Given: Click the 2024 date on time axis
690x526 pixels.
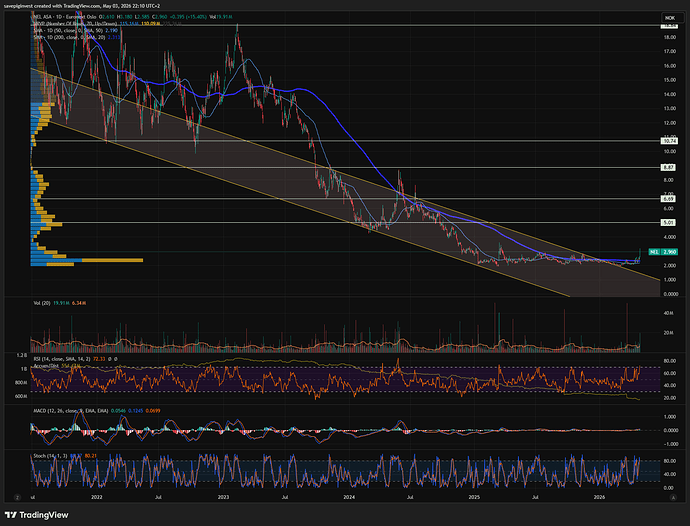Looking at the screenshot, I should coord(349,497).
